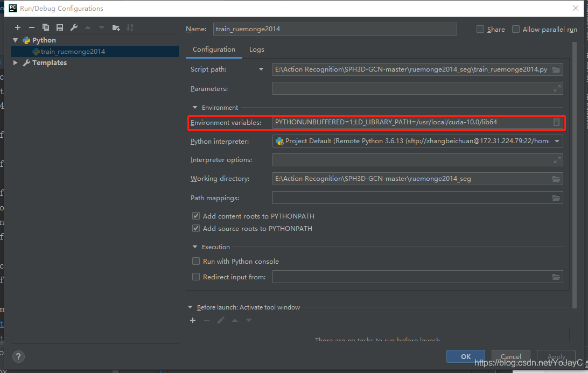The width and height of the screenshot is (588, 373).
Task: Copy the selected configuration
Action: tap(46, 27)
